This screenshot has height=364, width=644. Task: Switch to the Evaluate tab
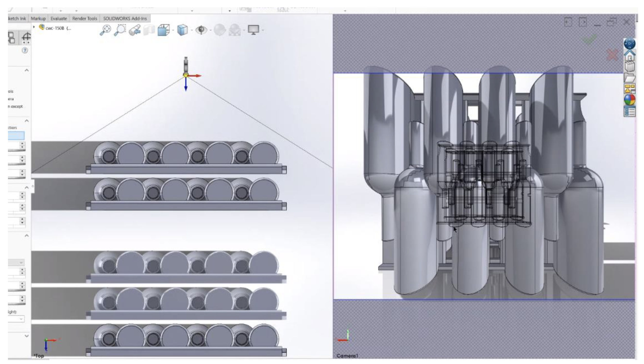pos(59,19)
